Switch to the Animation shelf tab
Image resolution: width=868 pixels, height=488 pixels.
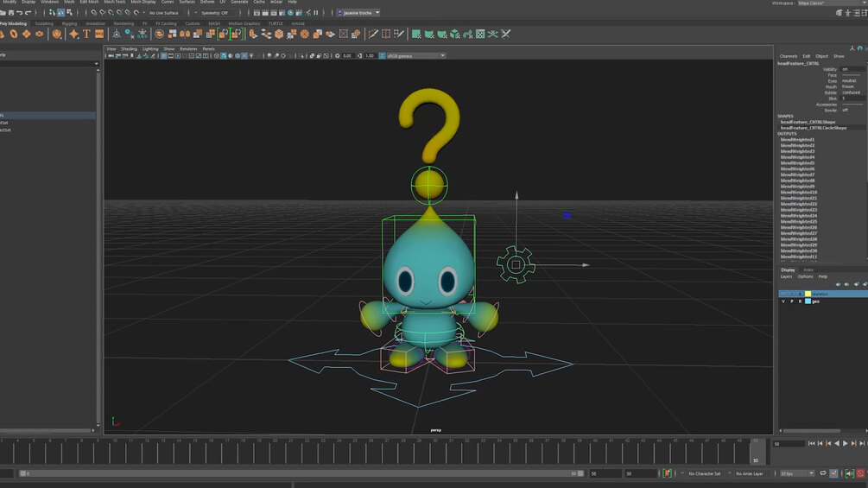[x=95, y=24]
